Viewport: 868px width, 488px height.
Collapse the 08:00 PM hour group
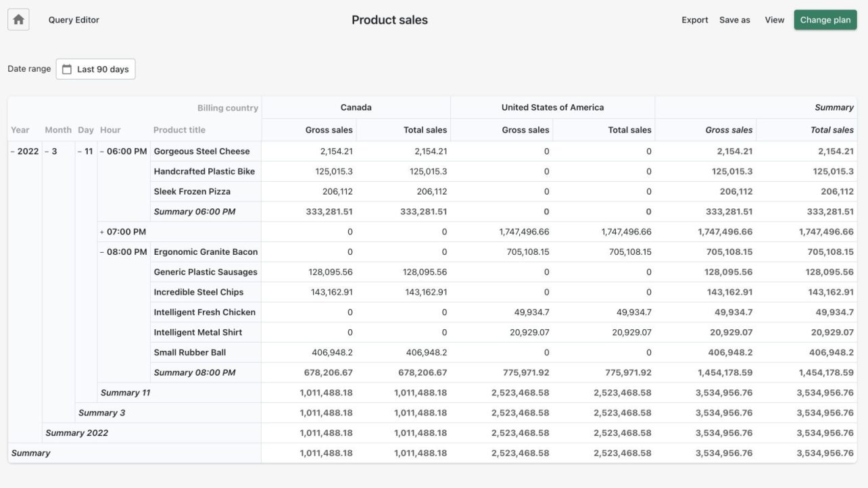[x=102, y=252]
